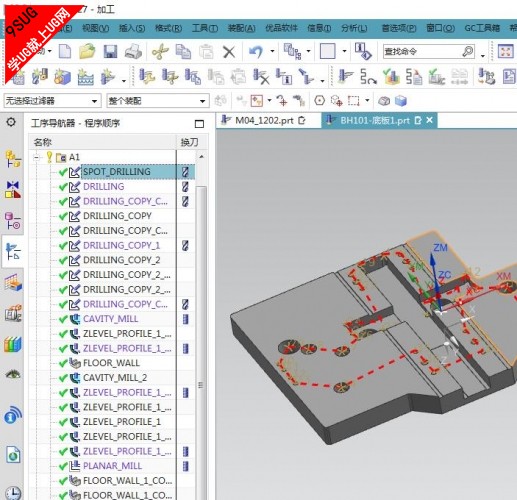Click the Fit view icon
This screenshot has width=517, height=500.
[505, 52]
